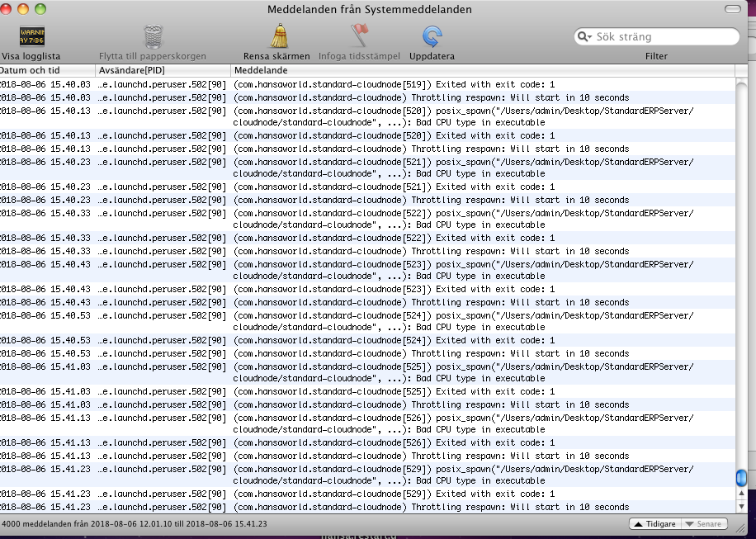Clear the display with Rensa skärmen broom
Image resolution: width=756 pixels, height=539 pixels.
tap(279, 36)
